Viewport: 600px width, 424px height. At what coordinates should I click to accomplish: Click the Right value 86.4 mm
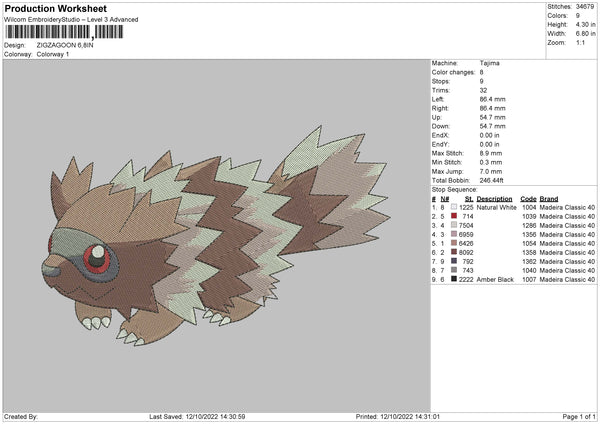click(x=492, y=108)
